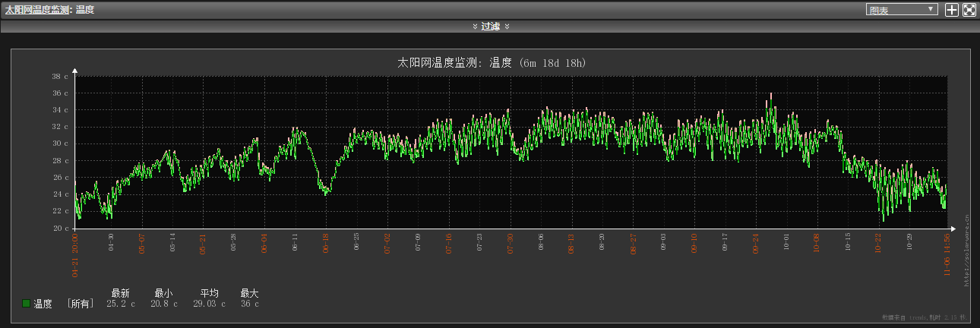Expand the 过滤 filter bar
Screen dimensions: 980x328
click(x=490, y=27)
